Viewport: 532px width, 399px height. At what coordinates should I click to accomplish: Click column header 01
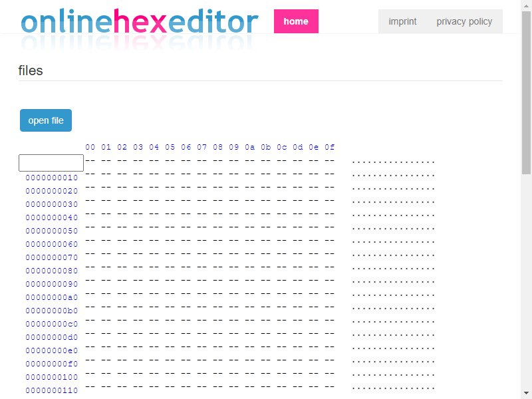click(106, 147)
